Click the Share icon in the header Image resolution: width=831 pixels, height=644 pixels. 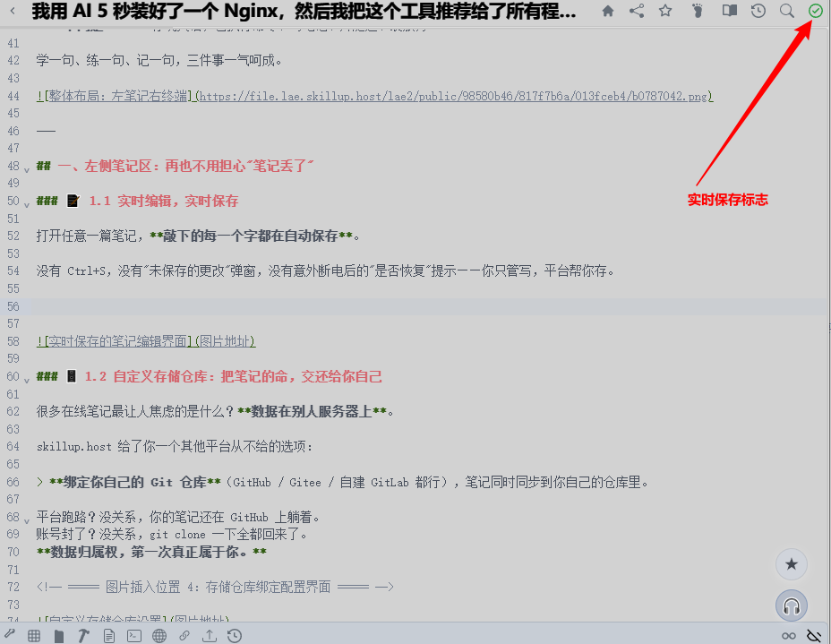pos(637,11)
